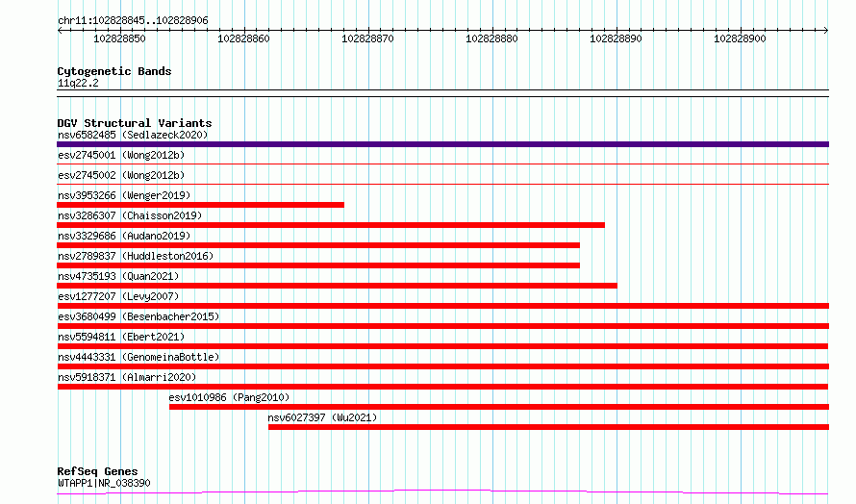Select the red Chaisson2019 variant bar
The height and width of the screenshot is (504, 856).
click(x=331, y=225)
